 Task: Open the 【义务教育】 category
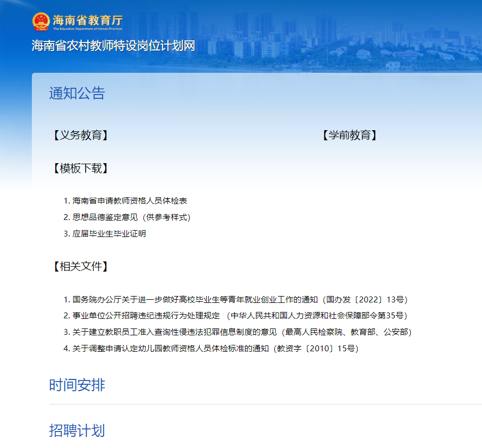click(x=80, y=135)
